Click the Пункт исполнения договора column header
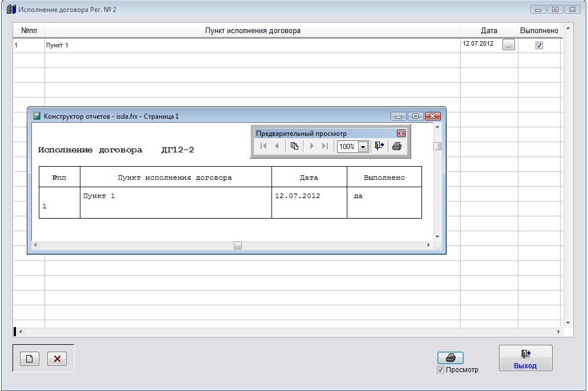The height and width of the screenshot is (391, 588). 253,31
